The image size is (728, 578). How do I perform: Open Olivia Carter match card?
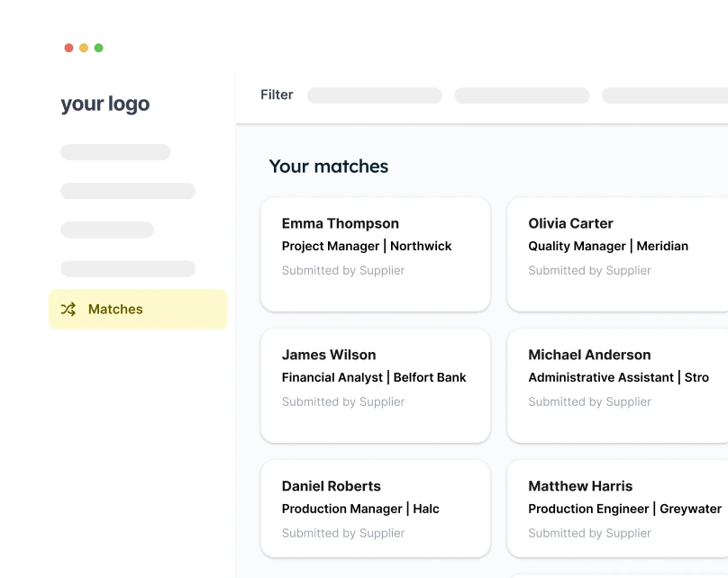coord(617,255)
